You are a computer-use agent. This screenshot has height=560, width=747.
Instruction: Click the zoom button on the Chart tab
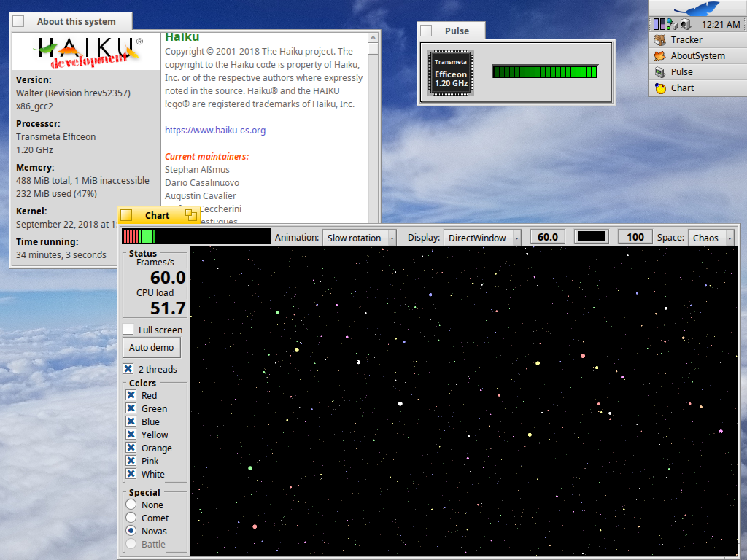pyautogui.click(x=191, y=215)
